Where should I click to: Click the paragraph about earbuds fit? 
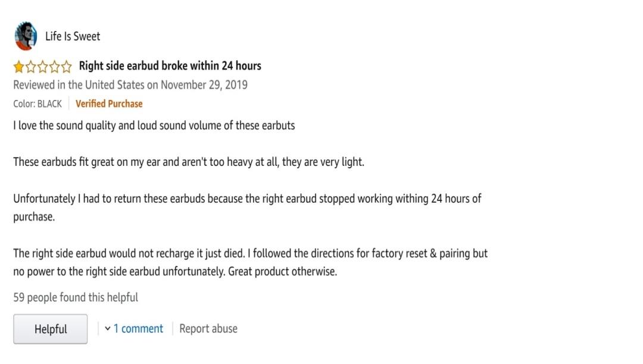point(189,162)
